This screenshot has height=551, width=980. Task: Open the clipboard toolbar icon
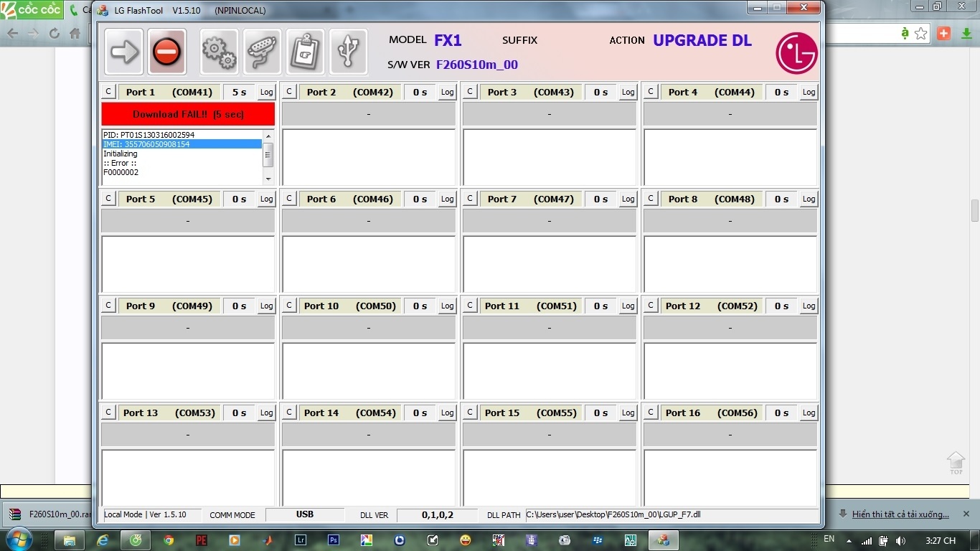click(306, 52)
